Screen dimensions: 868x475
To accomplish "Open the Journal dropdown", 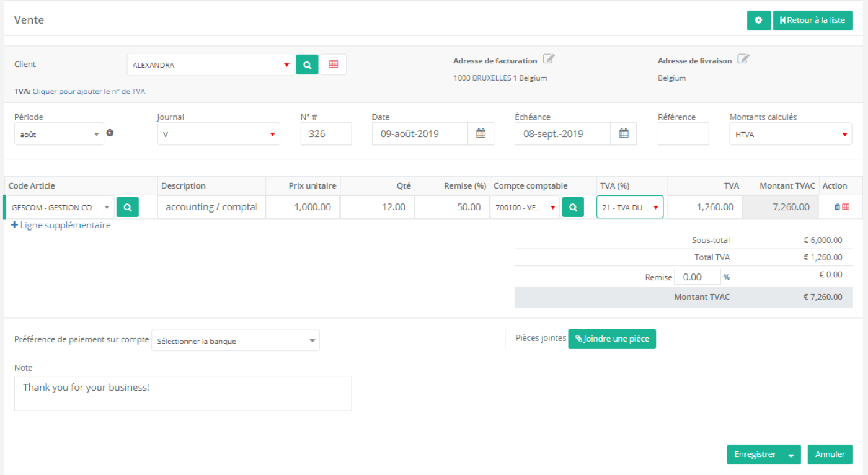I will (219, 134).
